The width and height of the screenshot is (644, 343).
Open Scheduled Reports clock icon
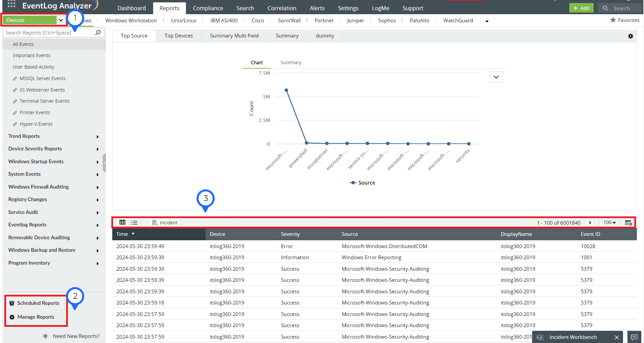(x=12, y=303)
